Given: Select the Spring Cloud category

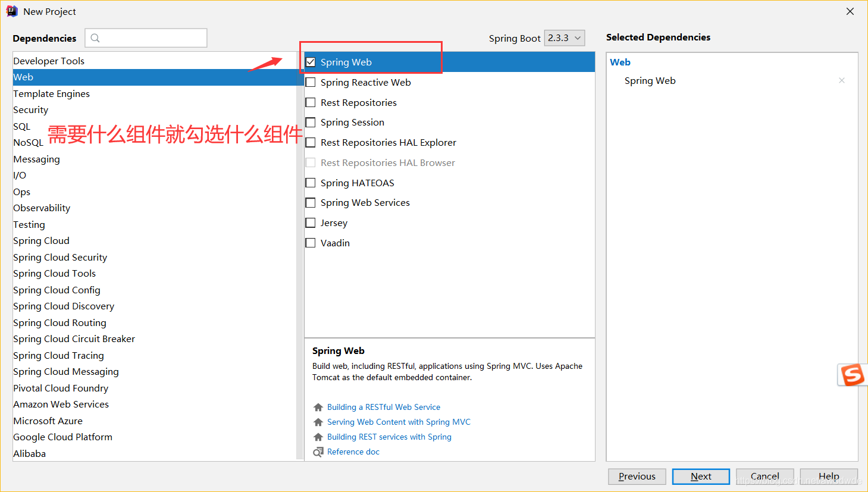Looking at the screenshot, I should pyautogui.click(x=154, y=241).
